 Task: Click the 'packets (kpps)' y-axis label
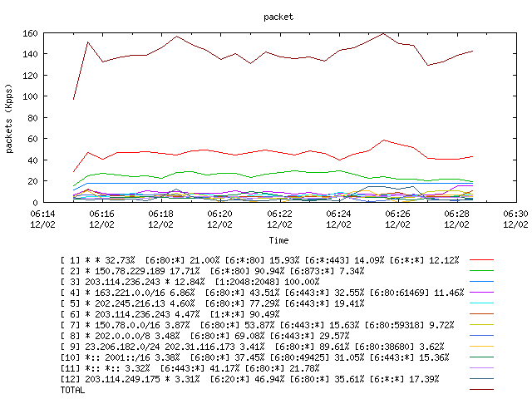[9, 119]
